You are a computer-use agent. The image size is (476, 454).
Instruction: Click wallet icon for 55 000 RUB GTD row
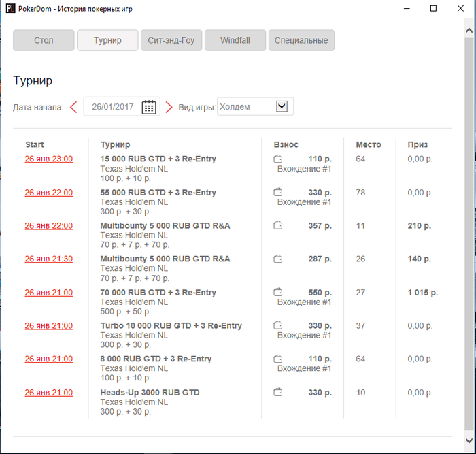277,192
